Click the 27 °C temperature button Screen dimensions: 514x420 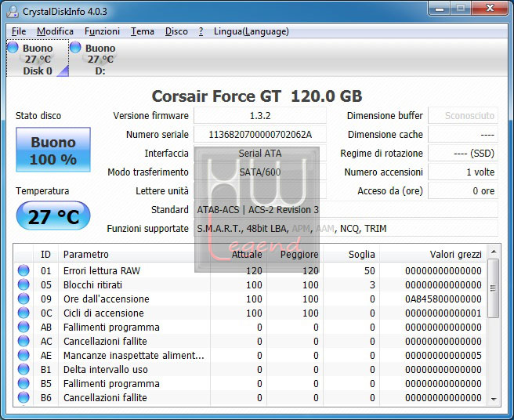[x=53, y=216]
